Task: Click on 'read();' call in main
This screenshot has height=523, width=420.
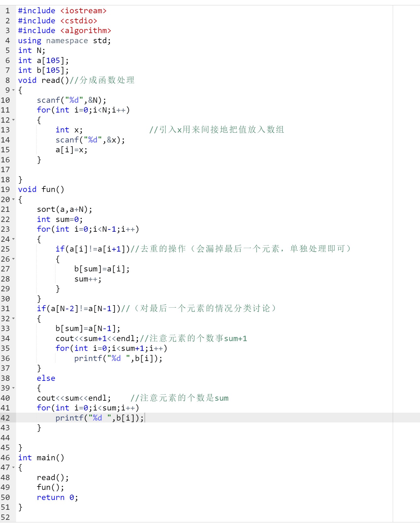Action: coord(53,478)
